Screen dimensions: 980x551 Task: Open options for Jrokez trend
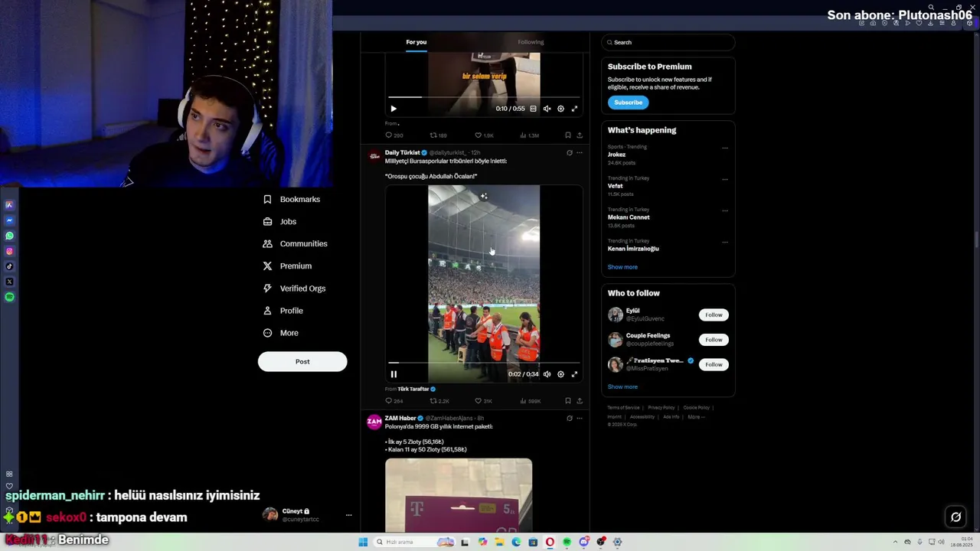725,148
